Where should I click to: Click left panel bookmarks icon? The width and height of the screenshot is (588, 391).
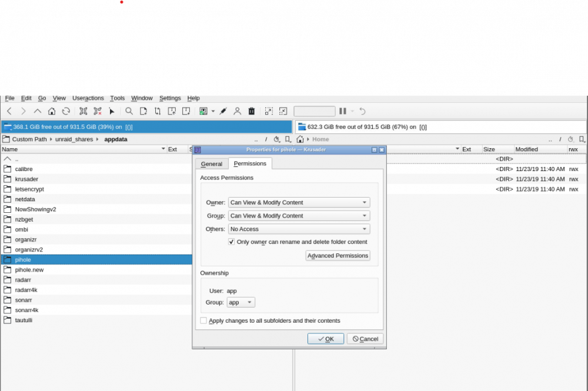[x=288, y=139]
